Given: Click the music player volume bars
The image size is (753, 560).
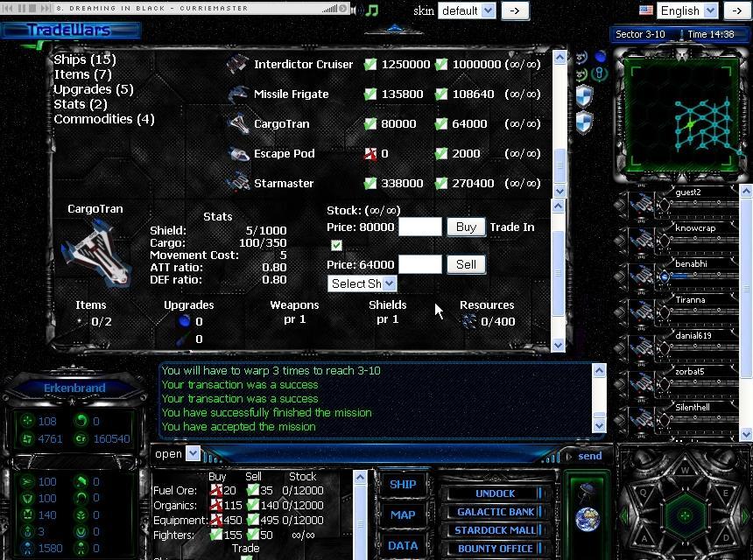Looking at the screenshot, I should coord(334,9).
